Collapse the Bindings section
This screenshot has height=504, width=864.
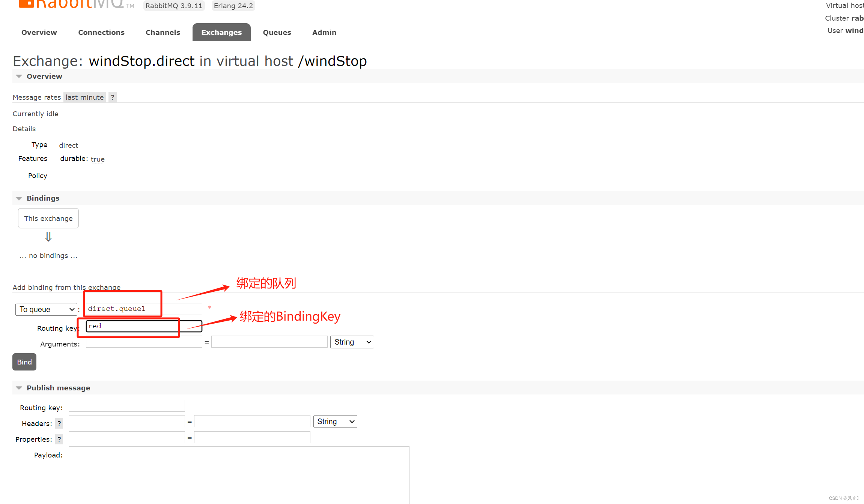(19, 198)
